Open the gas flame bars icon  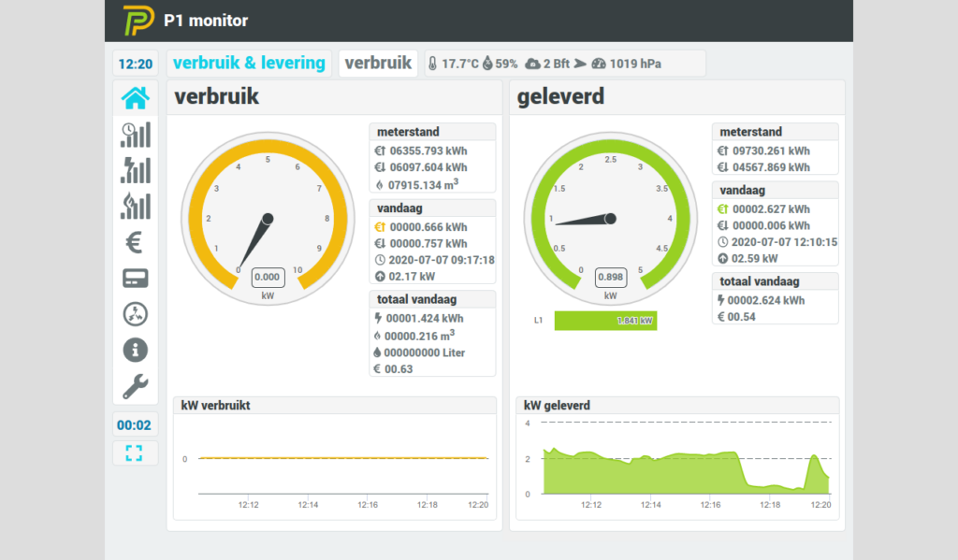[135, 207]
